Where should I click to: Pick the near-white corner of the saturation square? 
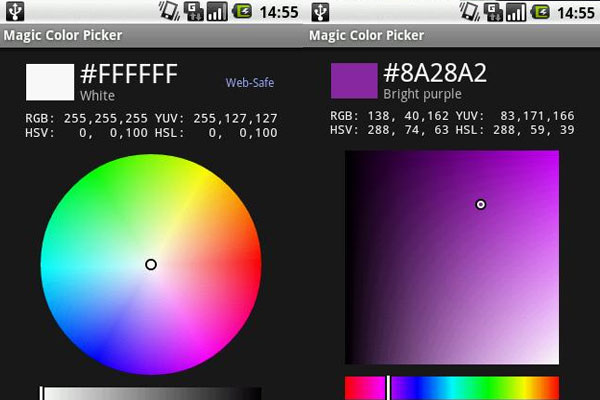[x=554, y=360]
